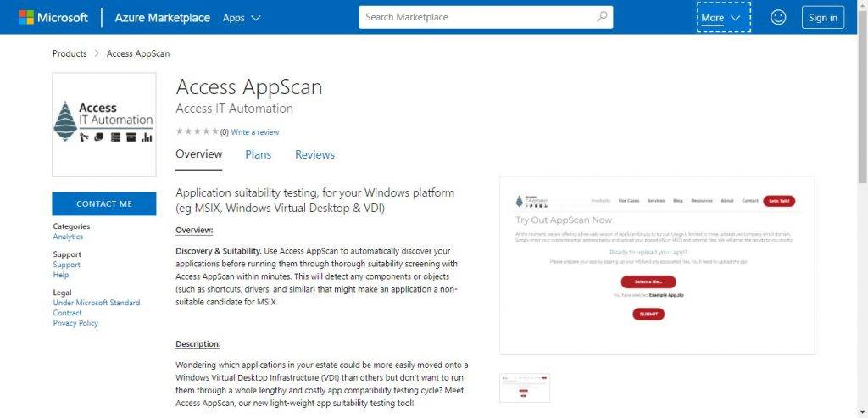Click the smiley feedback icon
This screenshot has width=868, height=418.
pos(778,17)
